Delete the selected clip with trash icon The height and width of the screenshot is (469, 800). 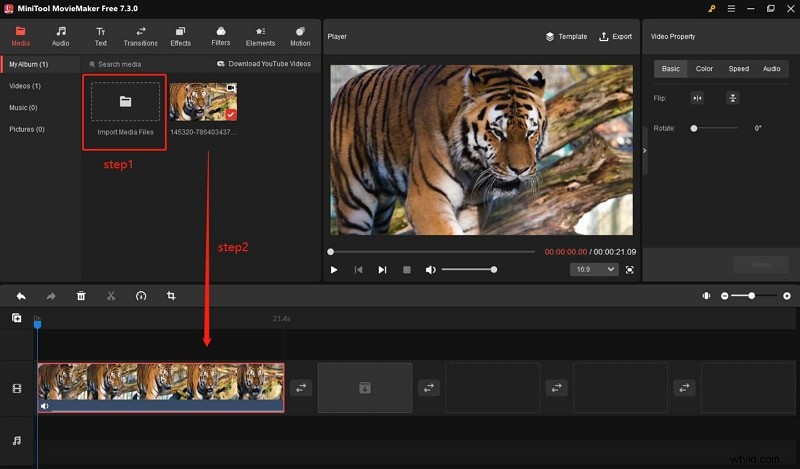click(81, 296)
